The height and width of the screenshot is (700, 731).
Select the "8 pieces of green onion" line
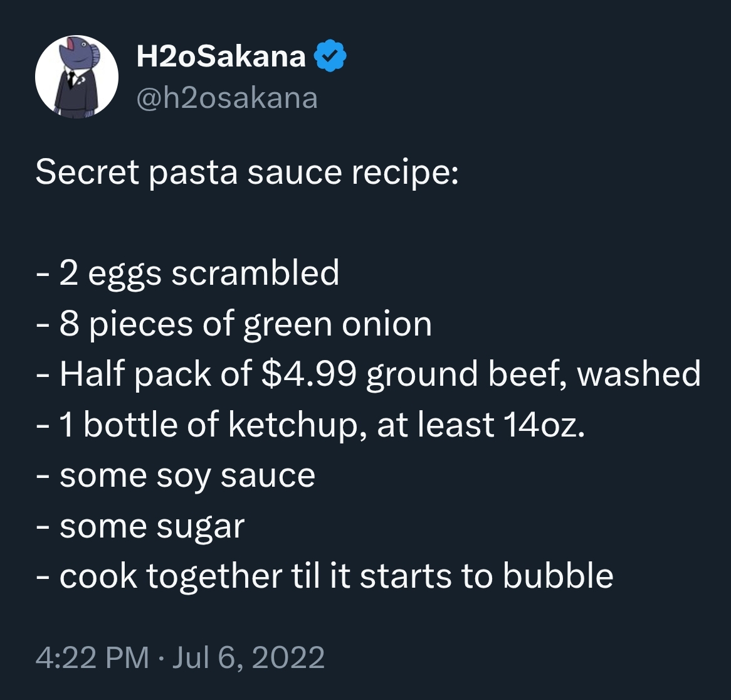(245, 324)
